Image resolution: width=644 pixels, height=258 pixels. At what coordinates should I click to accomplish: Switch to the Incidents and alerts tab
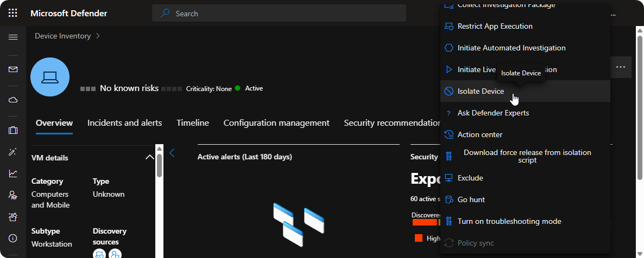tap(124, 123)
